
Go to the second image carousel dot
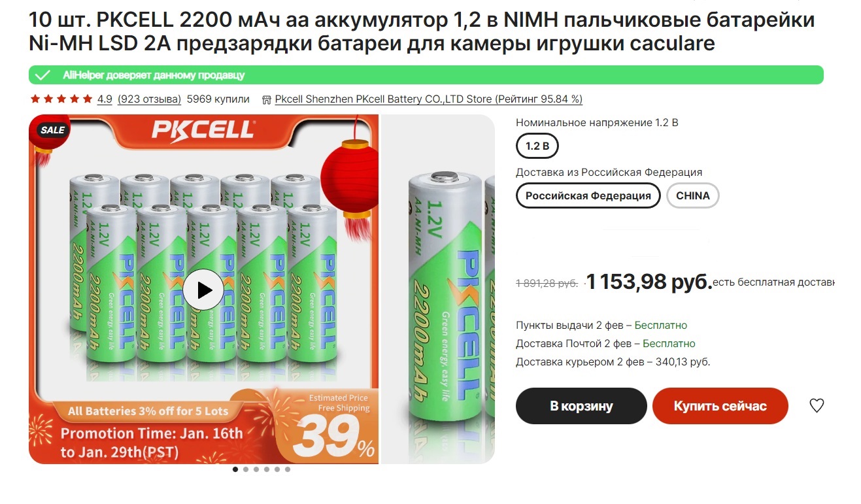click(x=246, y=469)
